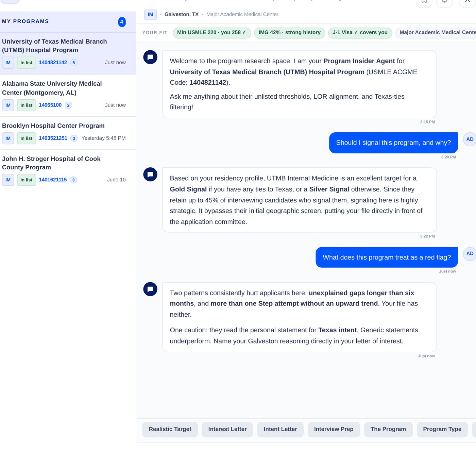
Task: Click the agent avatar beside the red flag reply
Action: click(x=150, y=289)
